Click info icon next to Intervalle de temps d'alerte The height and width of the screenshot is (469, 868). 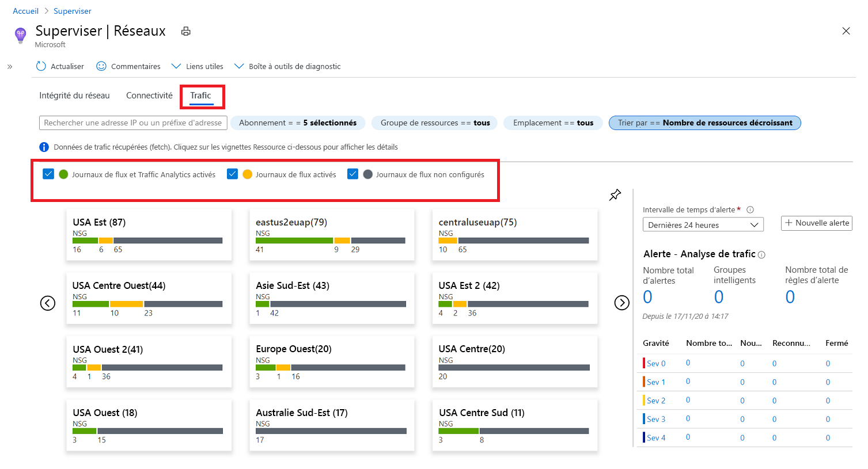tap(750, 210)
